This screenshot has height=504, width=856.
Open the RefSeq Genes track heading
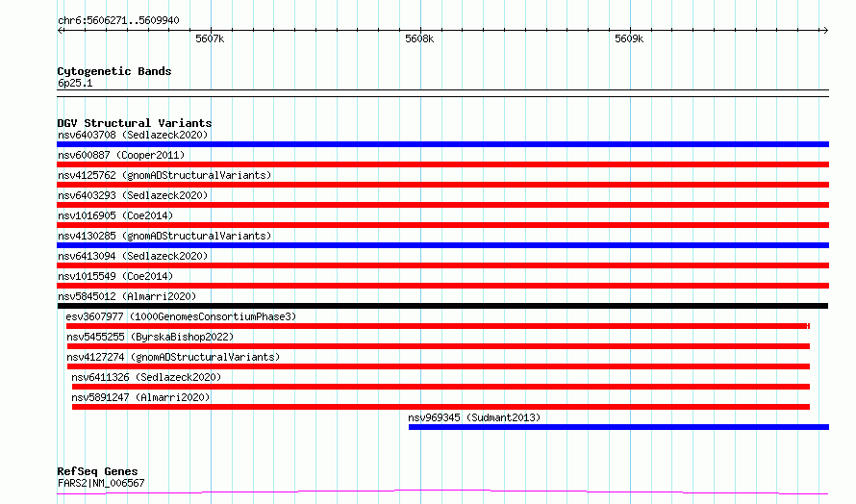97,471
